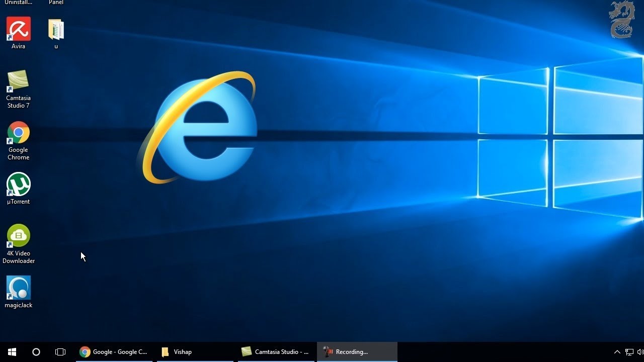This screenshot has width=644, height=362.
Task: Expand hidden system tray icons
Action: tap(617, 352)
